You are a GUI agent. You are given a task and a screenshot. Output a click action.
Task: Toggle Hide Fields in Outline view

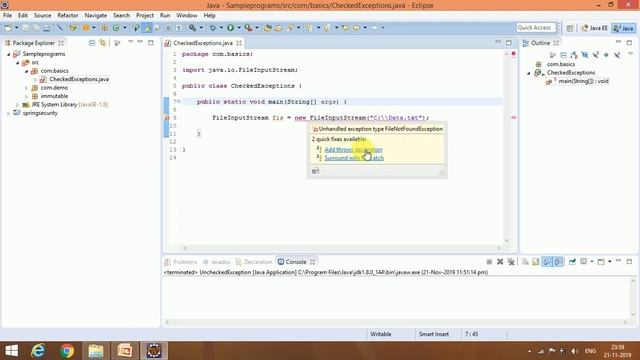pyautogui.click(x=585, y=54)
